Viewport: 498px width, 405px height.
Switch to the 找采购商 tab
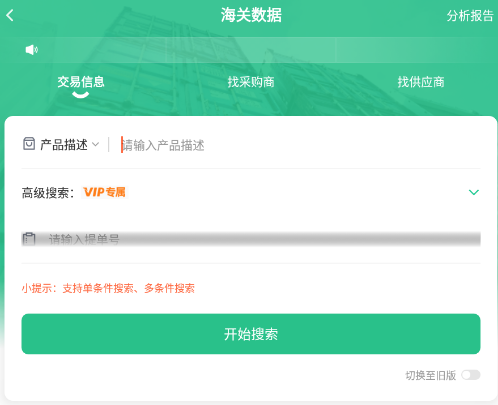[x=251, y=82]
